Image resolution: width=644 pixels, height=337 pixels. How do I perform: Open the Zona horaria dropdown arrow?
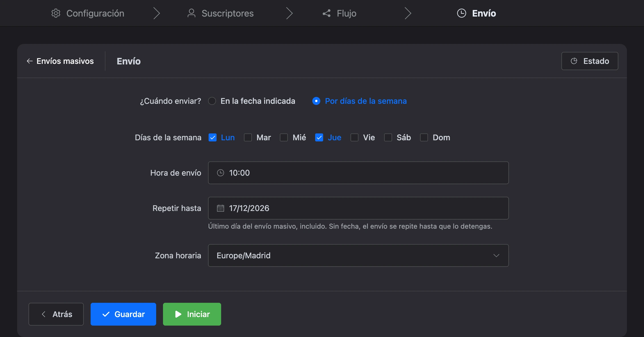(496, 255)
